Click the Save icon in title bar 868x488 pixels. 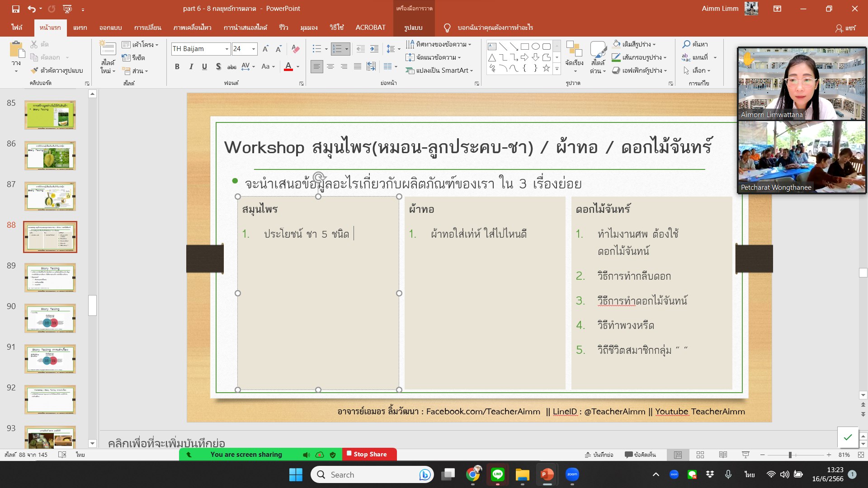point(15,9)
